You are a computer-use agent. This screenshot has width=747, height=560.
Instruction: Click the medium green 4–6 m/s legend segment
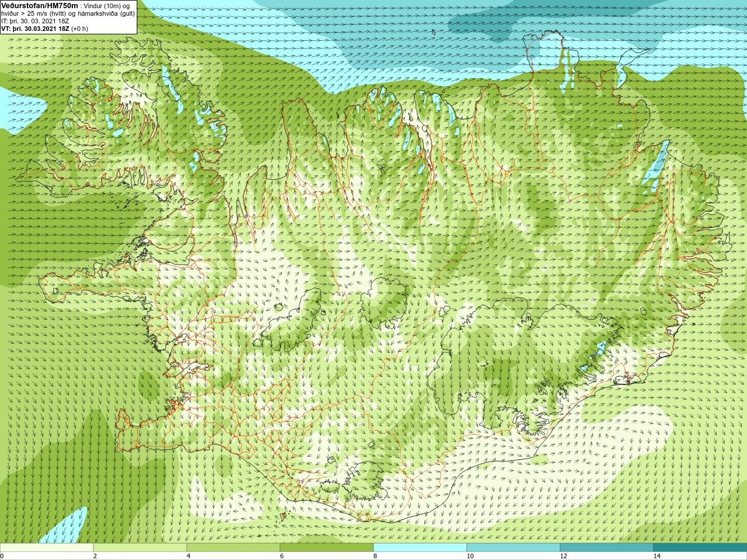coord(233,548)
